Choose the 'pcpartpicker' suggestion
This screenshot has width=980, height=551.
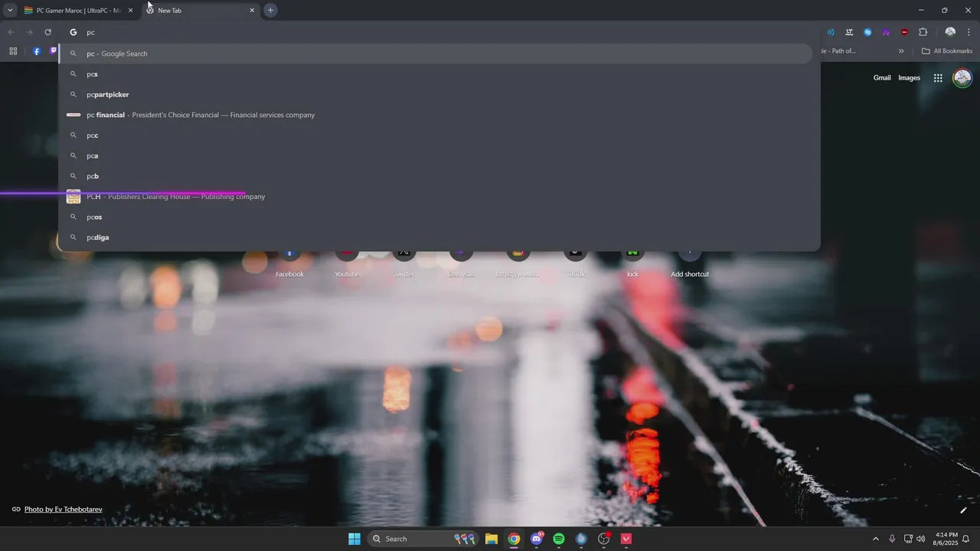click(436, 95)
